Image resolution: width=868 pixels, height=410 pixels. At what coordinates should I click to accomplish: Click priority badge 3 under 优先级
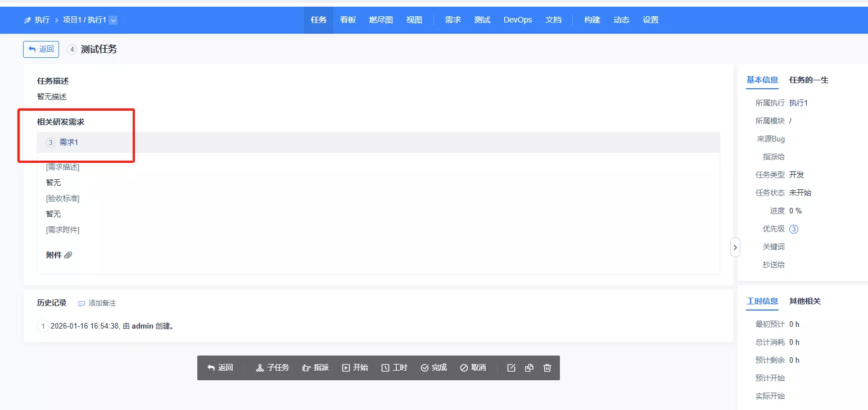[794, 229]
